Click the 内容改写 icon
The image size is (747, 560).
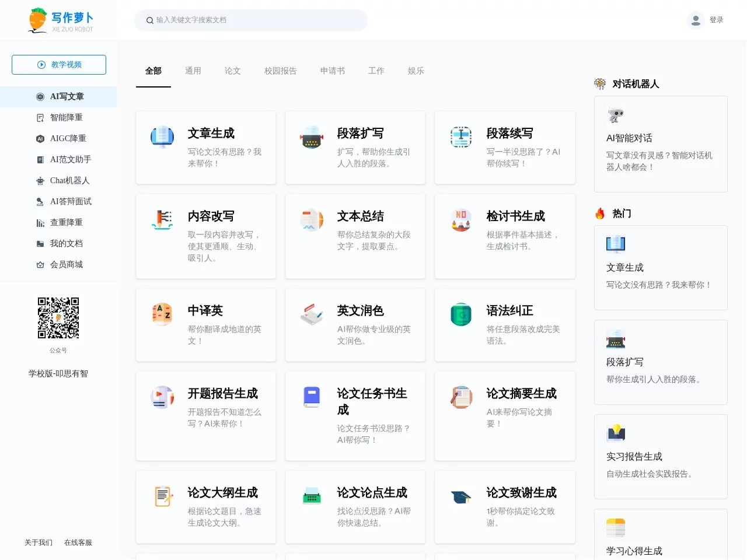(162, 220)
